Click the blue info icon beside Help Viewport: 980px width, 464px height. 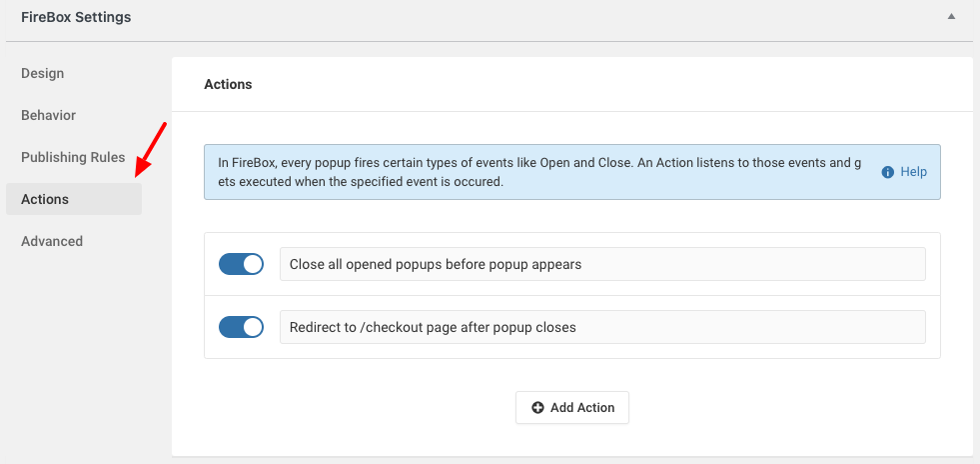(x=887, y=172)
